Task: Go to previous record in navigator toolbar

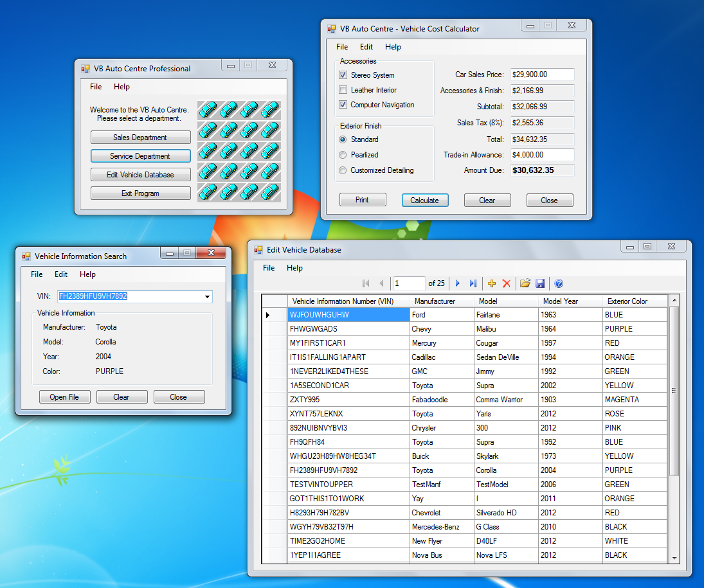Action: [382, 283]
